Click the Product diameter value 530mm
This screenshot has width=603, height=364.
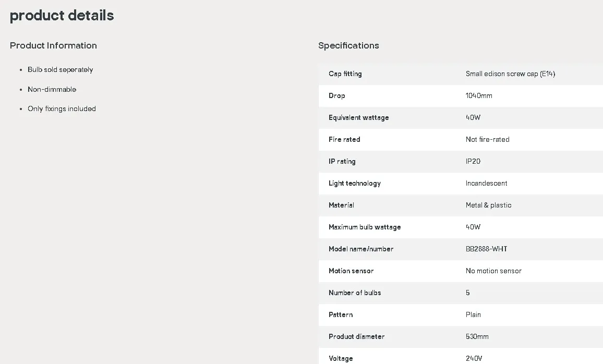coord(477,337)
